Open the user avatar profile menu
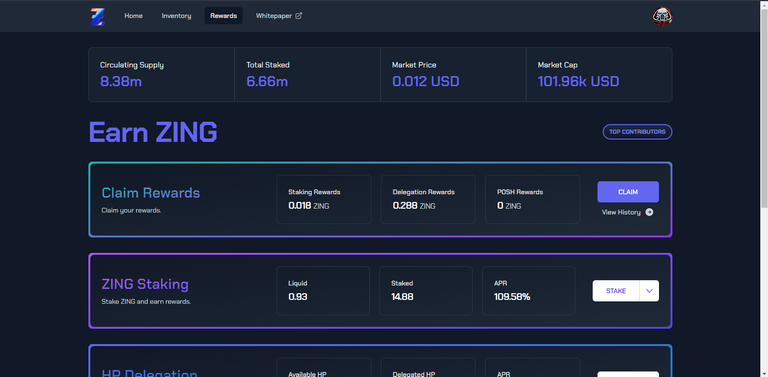The image size is (768, 377). (x=662, y=16)
